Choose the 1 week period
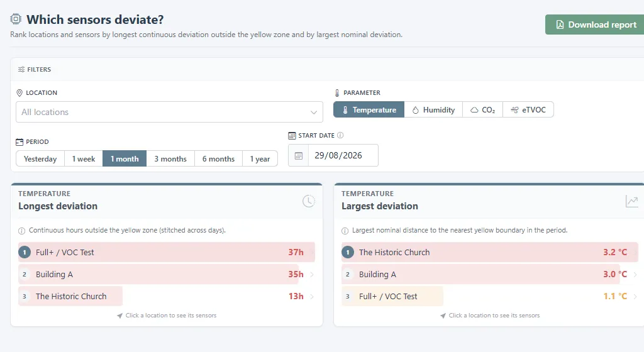This screenshot has height=352, width=644. coord(84,159)
